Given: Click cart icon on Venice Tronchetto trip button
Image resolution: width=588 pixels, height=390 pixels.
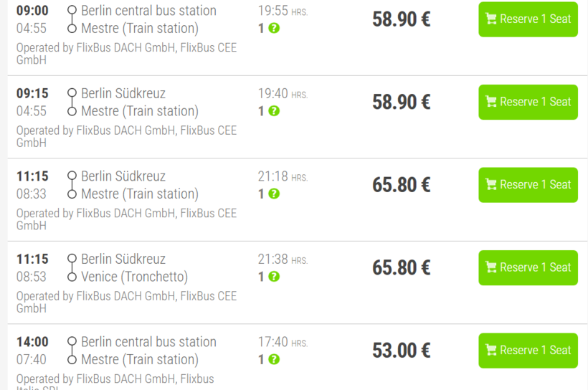Looking at the screenshot, I should pos(491,267).
